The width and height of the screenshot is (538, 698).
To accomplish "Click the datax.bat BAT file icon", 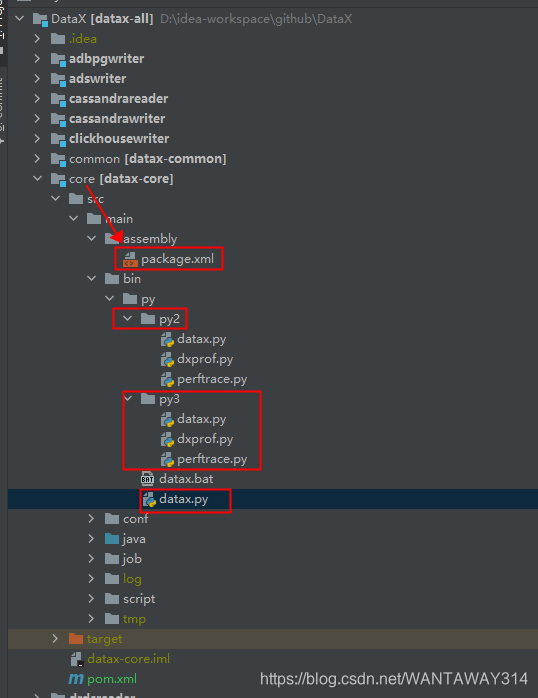I will (x=147, y=479).
